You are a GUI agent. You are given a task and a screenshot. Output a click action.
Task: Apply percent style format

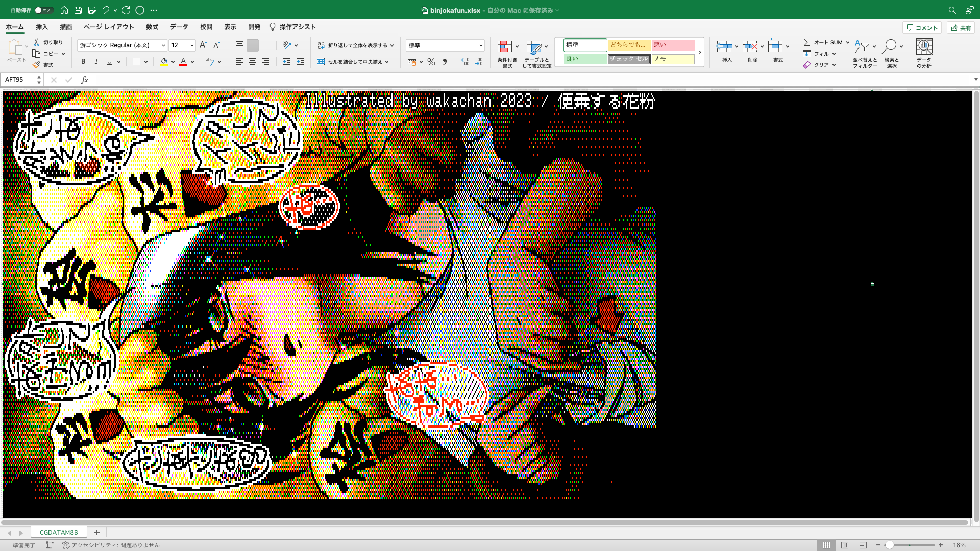pyautogui.click(x=431, y=62)
